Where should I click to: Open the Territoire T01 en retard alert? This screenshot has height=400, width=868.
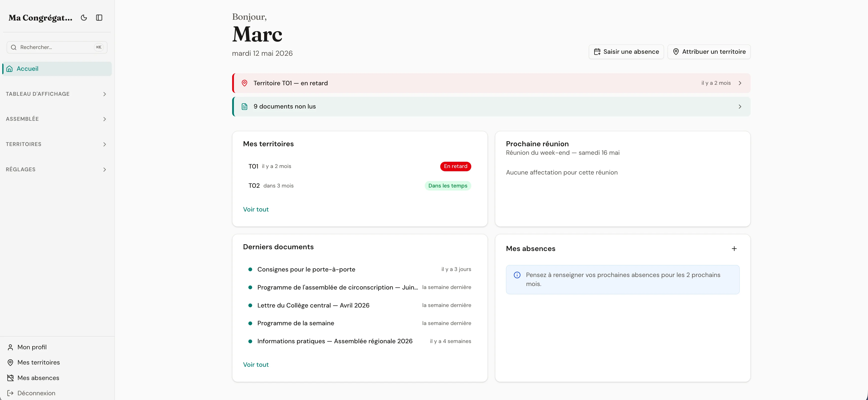[491, 83]
